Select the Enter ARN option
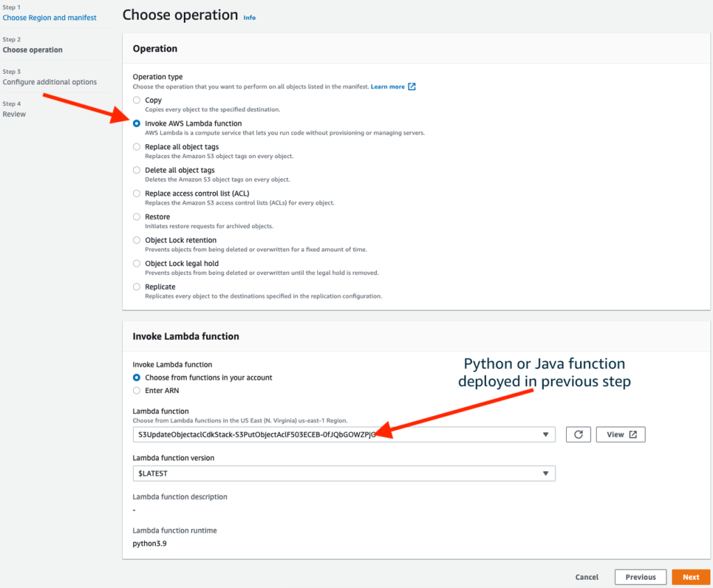 pos(136,390)
